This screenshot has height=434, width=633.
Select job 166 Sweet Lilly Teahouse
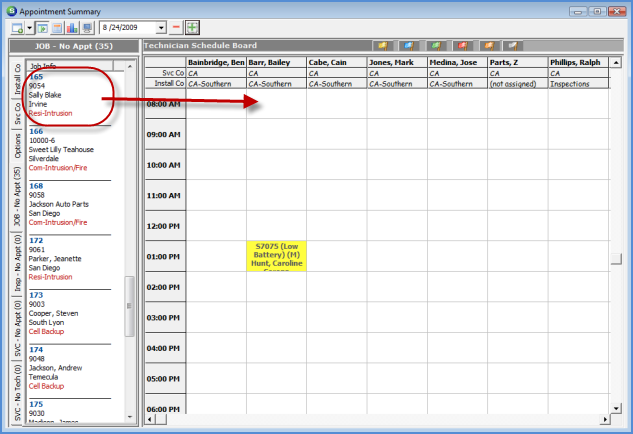69,149
